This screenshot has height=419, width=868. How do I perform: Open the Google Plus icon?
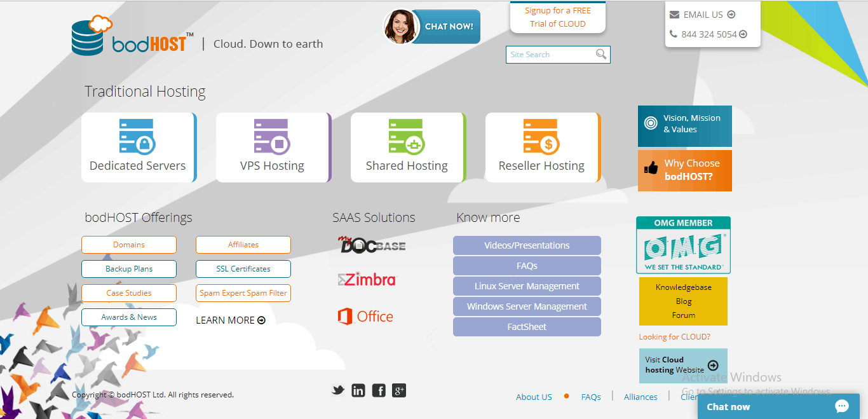click(x=399, y=390)
